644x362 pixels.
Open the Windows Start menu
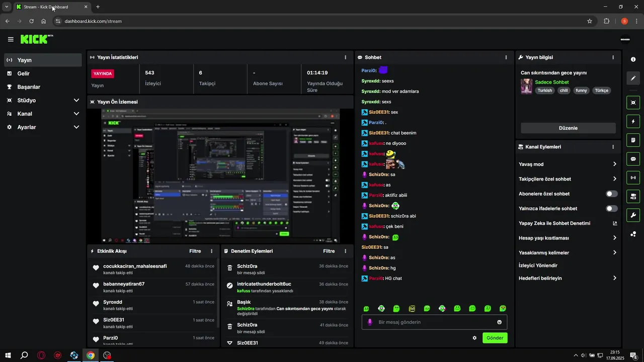pyautogui.click(x=8, y=355)
